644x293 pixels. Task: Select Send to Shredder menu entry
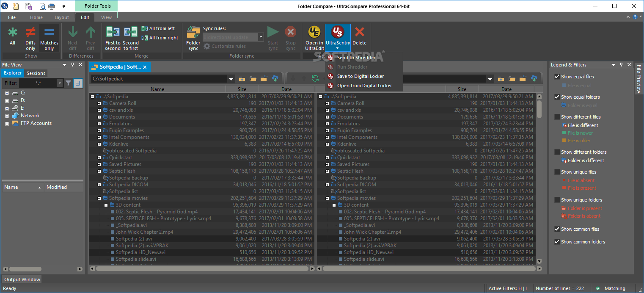356,58
